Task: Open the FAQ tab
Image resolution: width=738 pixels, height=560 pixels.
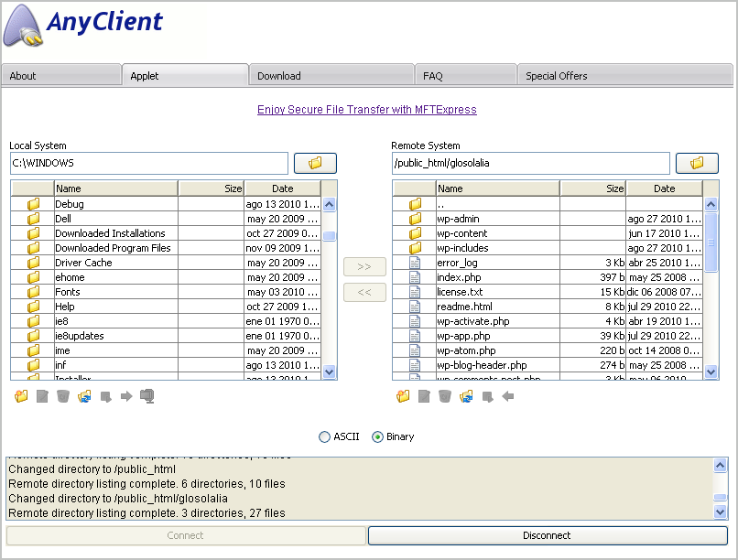Action: point(432,76)
